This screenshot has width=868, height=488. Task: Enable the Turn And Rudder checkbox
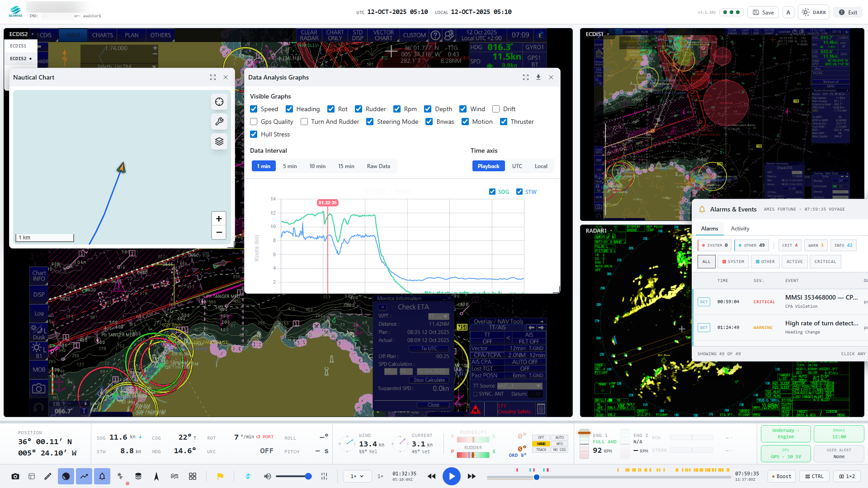point(304,122)
